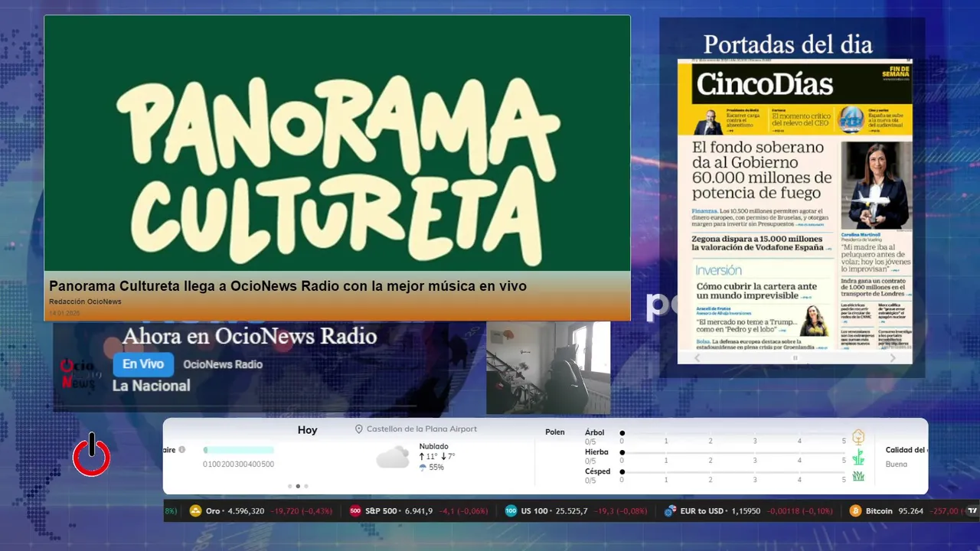
Task: Click the Oro gold icon in ticker
Action: coord(195,511)
